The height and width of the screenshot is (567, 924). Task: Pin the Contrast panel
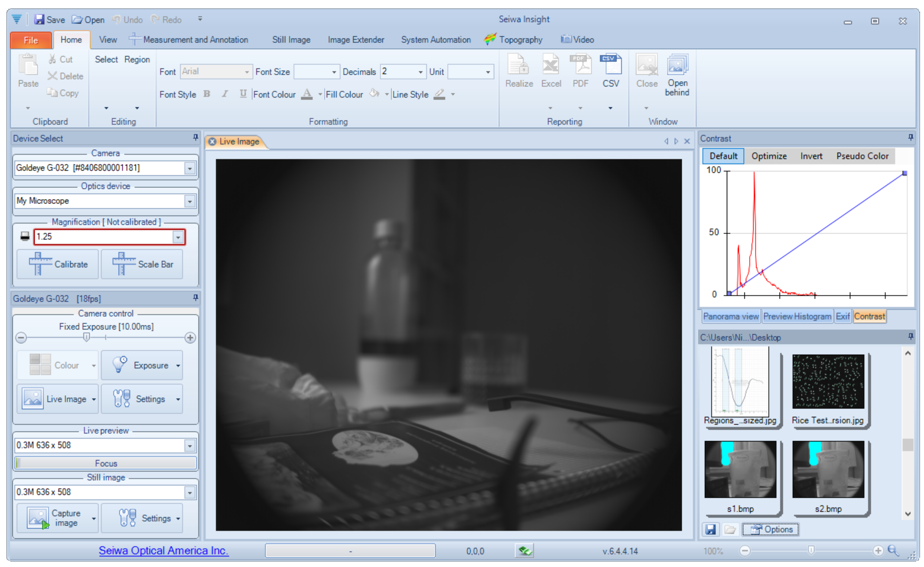click(910, 138)
